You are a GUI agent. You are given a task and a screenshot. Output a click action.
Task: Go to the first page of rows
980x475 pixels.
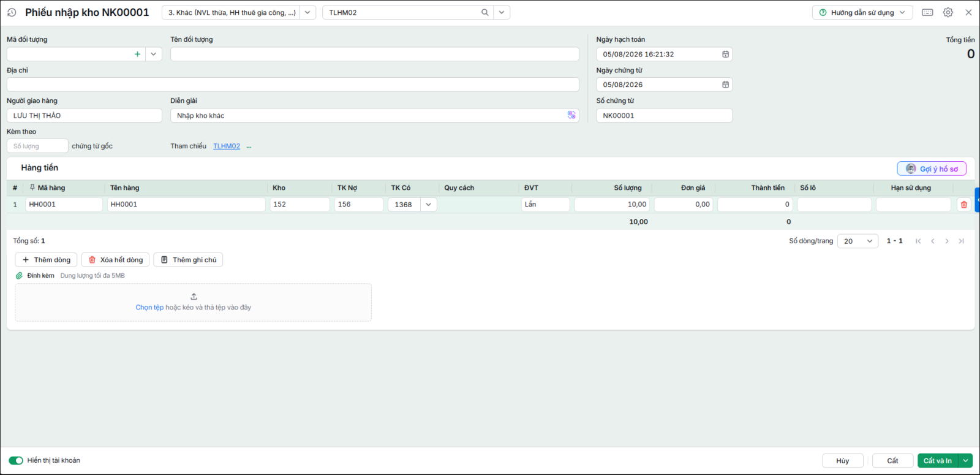pyautogui.click(x=918, y=241)
